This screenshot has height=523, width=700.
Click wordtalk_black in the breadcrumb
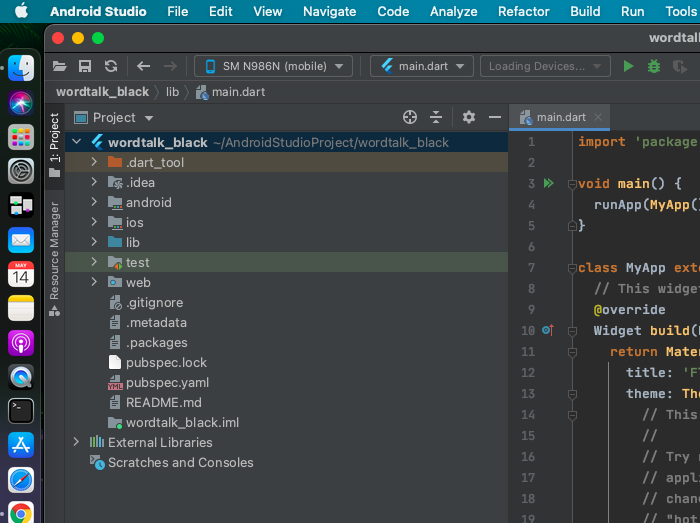(x=102, y=92)
